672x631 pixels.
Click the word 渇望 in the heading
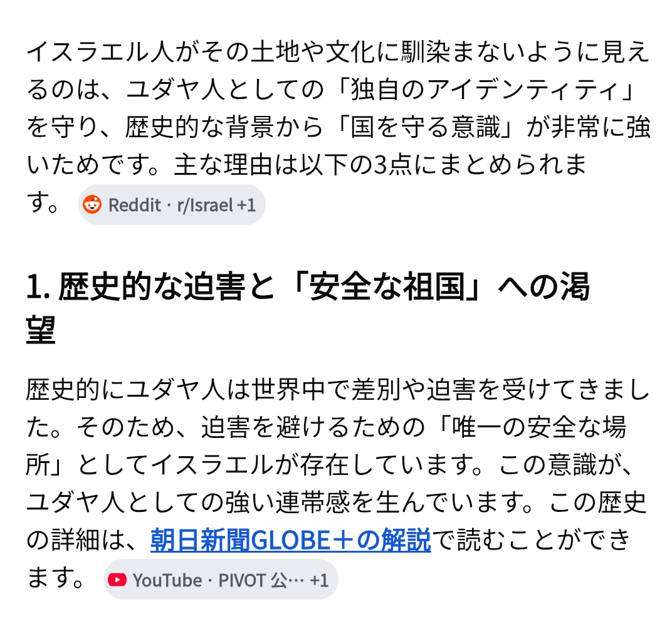click(x=575, y=286)
